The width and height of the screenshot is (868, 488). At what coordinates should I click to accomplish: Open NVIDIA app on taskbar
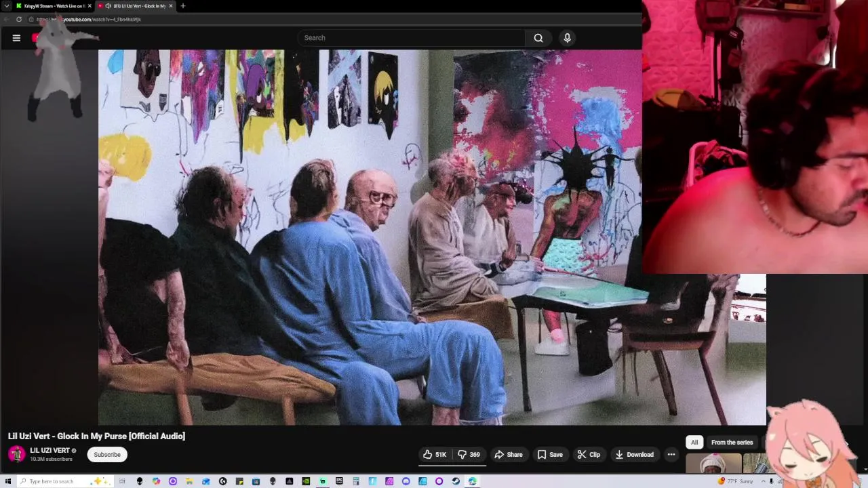tap(306, 481)
